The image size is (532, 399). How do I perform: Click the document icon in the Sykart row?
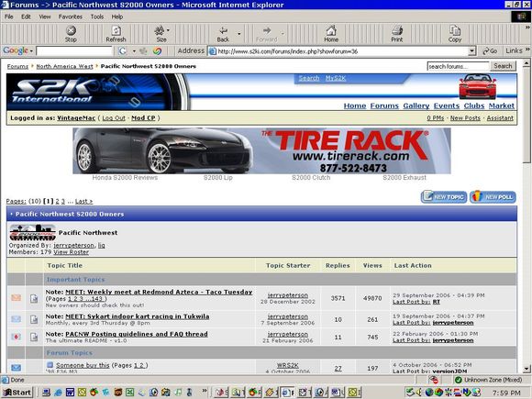coord(34,319)
